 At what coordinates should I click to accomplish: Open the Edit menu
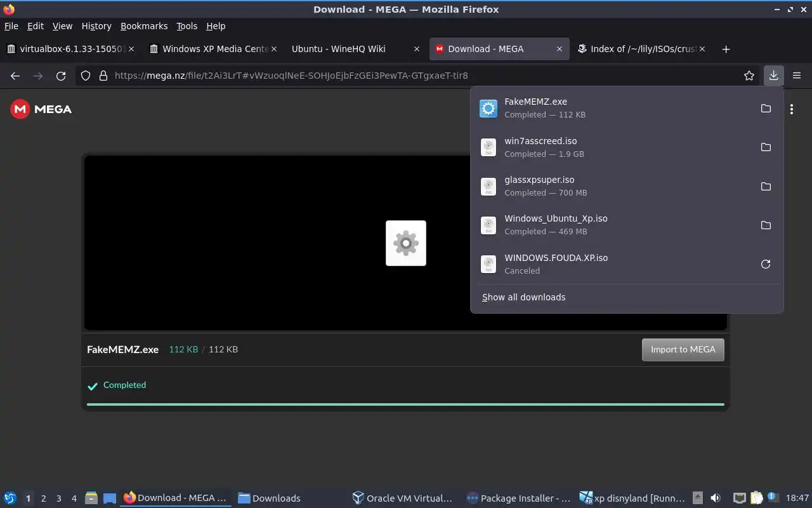pos(36,26)
